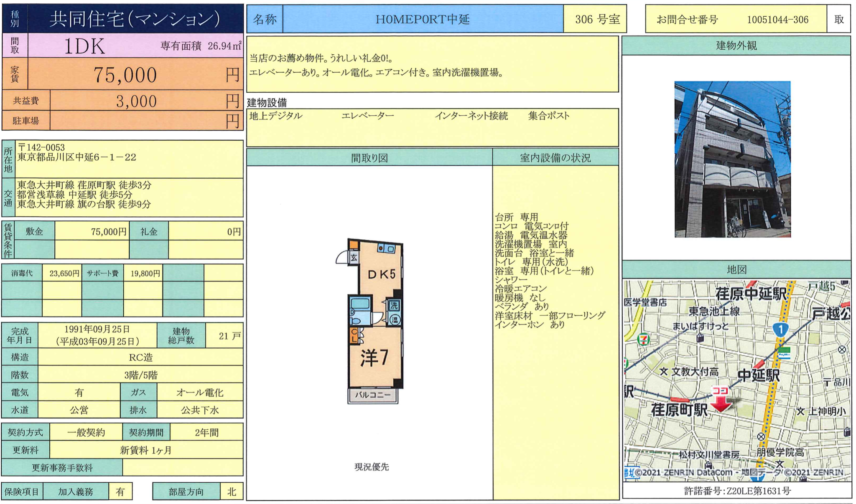Screen dimensions: 856x504
Task: Click the postal code 〒142-0053
Action: (x=41, y=147)
